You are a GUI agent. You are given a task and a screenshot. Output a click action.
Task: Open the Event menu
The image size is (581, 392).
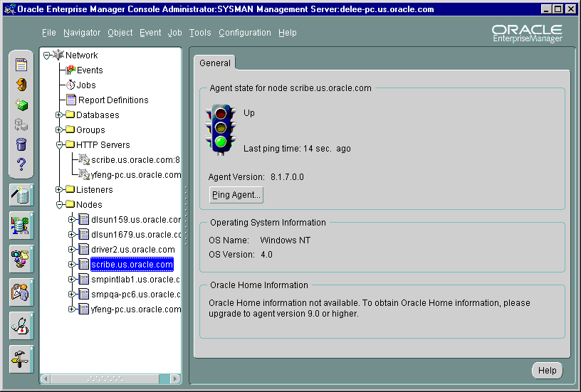coord(150,33)
